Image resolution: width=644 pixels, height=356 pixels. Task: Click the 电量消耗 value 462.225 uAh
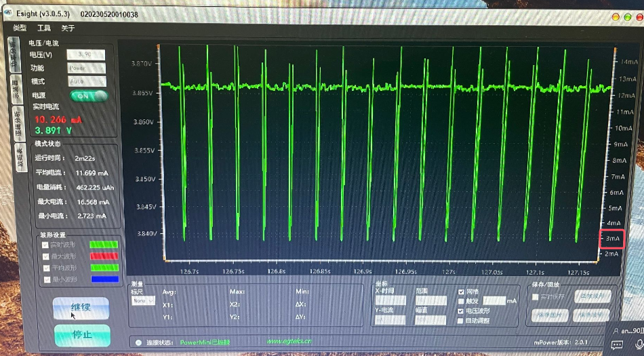pos(96,187)
